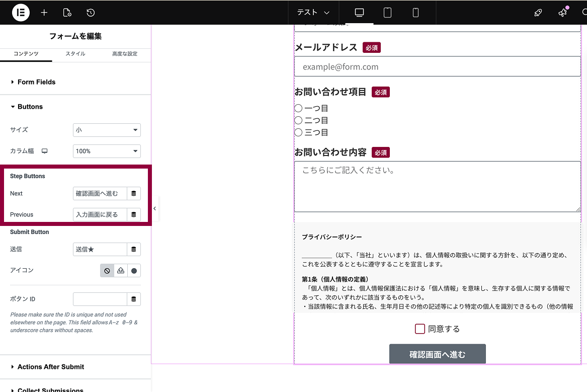Select the 一つ目 radio option
Image resolution: width=587 pixels, height=392 pixels.
tap(298, 108)
